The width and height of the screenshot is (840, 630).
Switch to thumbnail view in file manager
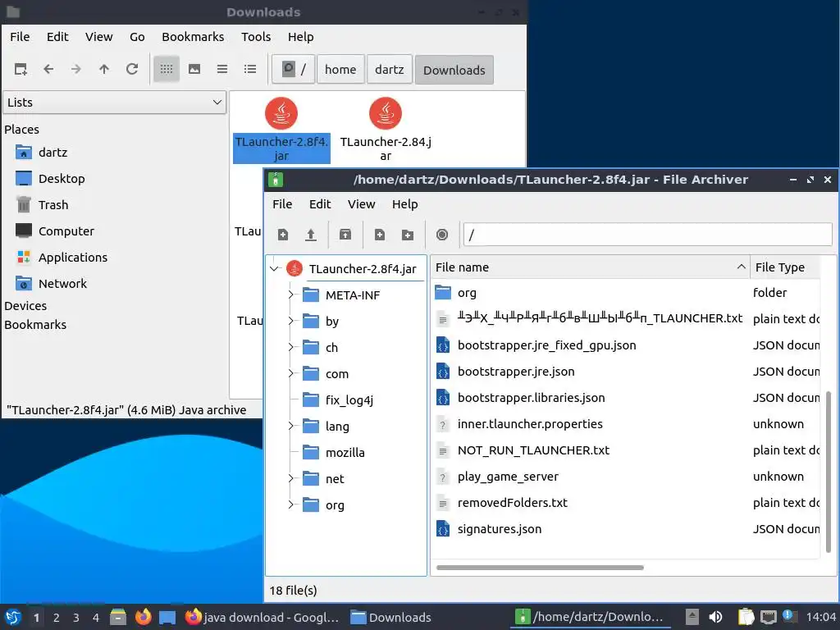tap(194, 69)
